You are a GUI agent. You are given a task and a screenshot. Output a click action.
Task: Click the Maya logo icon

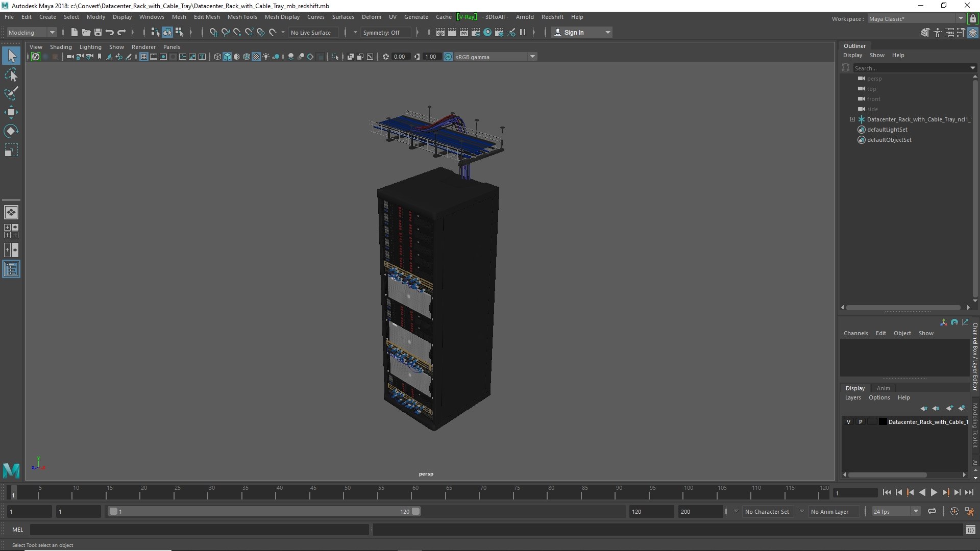(x=11, y=470)
